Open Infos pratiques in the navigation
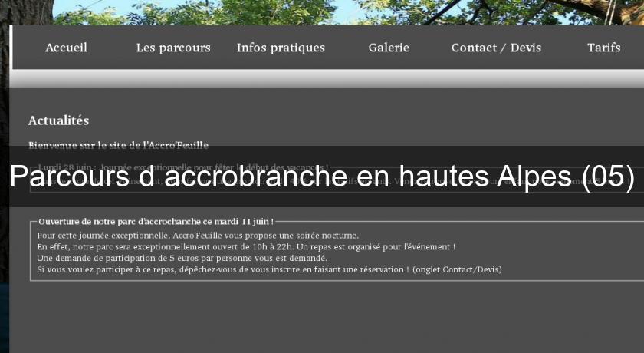 click(x=281, y=48)
